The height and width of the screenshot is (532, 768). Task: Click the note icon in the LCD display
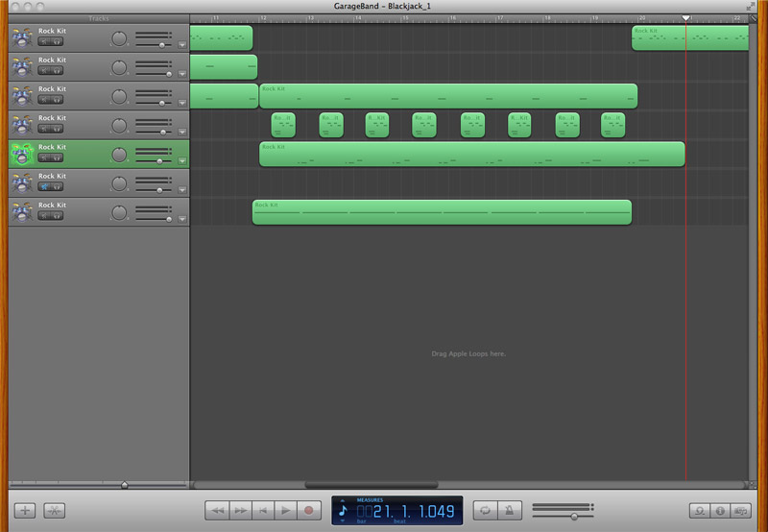tap(343, 511)
